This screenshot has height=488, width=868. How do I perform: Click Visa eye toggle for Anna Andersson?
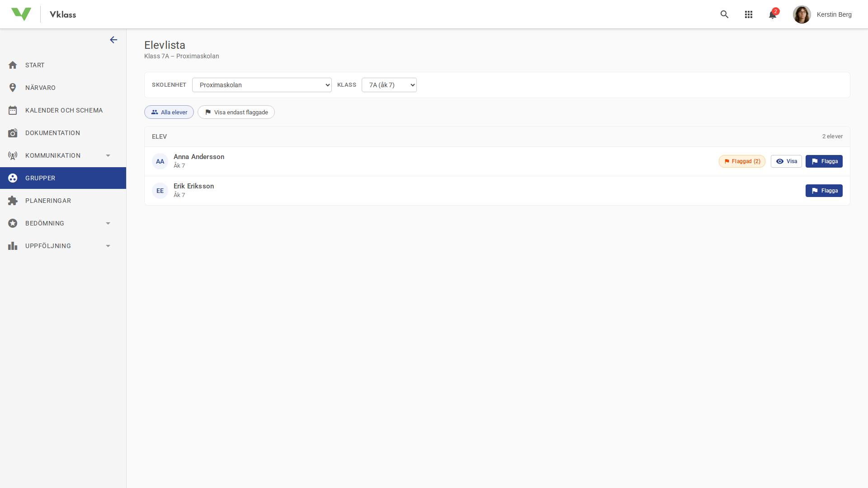coord(786,161)
